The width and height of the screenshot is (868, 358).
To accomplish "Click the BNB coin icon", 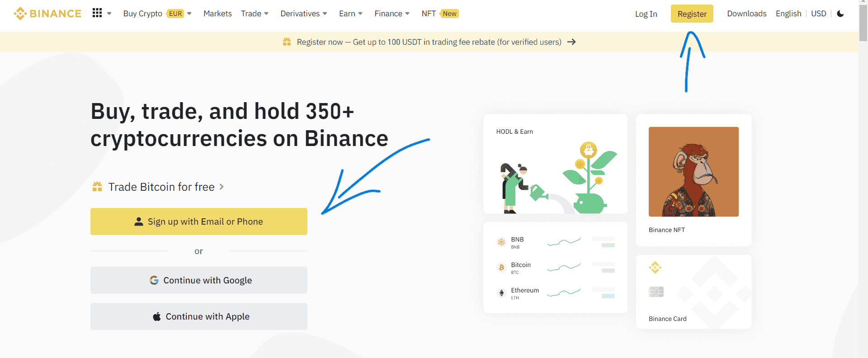I will tap(501, 242).
